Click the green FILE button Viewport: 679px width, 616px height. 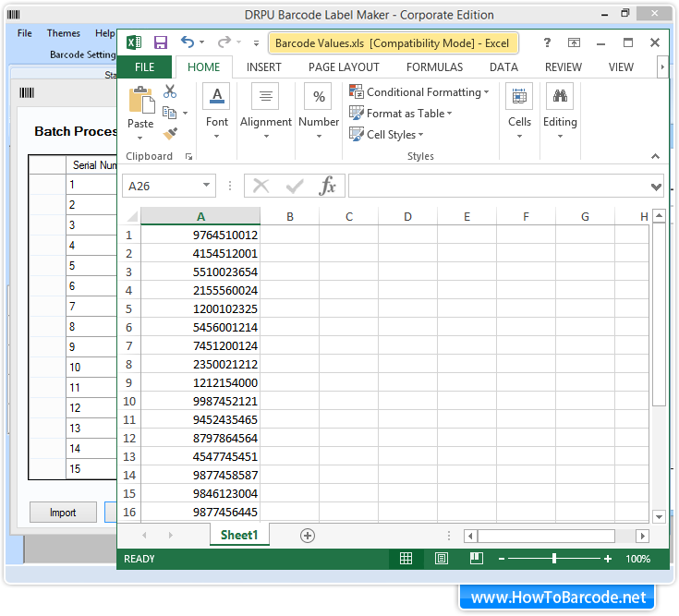click(145, 67)
